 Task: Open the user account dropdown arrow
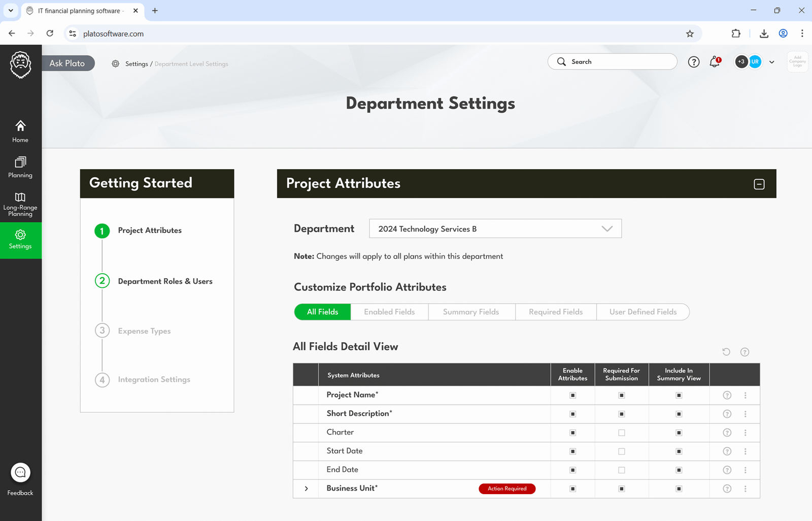tap(771, 62)
